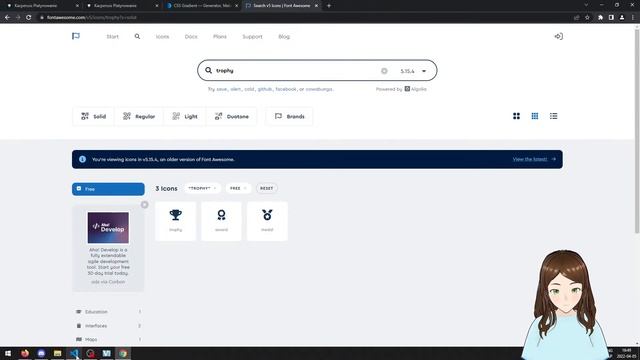The image size is (640, 360).
Task: Click the sign-in icon at top right
Action: coord(558,36)
